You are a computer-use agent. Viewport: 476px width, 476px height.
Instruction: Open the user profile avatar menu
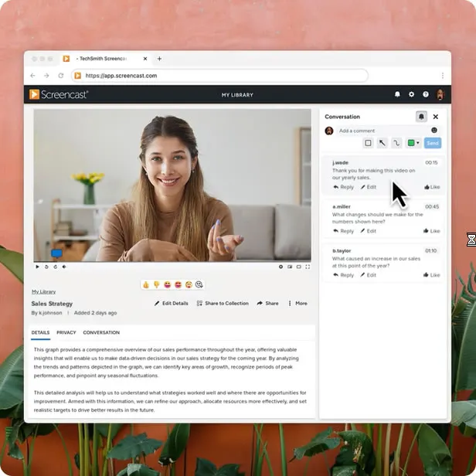pos(440,94)
